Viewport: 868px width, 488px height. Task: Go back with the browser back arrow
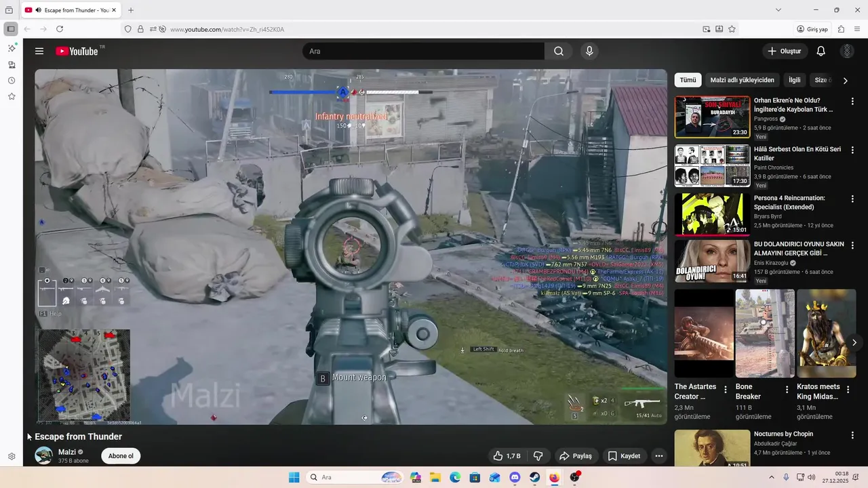[27, 29]
